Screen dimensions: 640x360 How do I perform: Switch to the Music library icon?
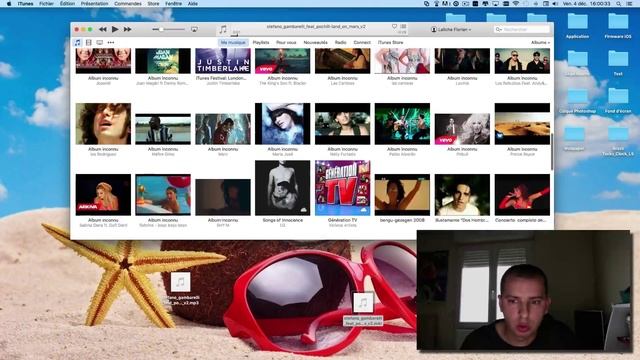(x=78, y=42)
